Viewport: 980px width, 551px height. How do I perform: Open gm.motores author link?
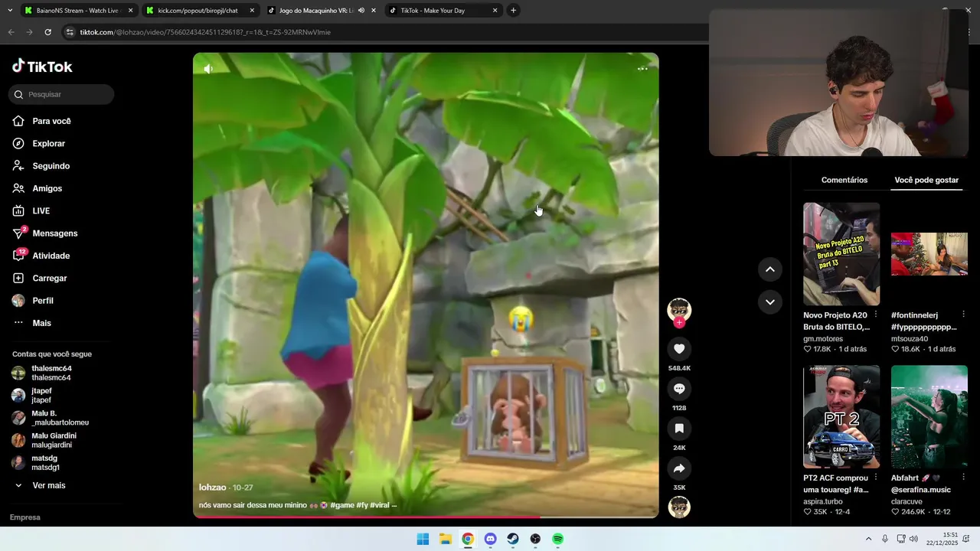pyautogui.click(x=823, y=338)
